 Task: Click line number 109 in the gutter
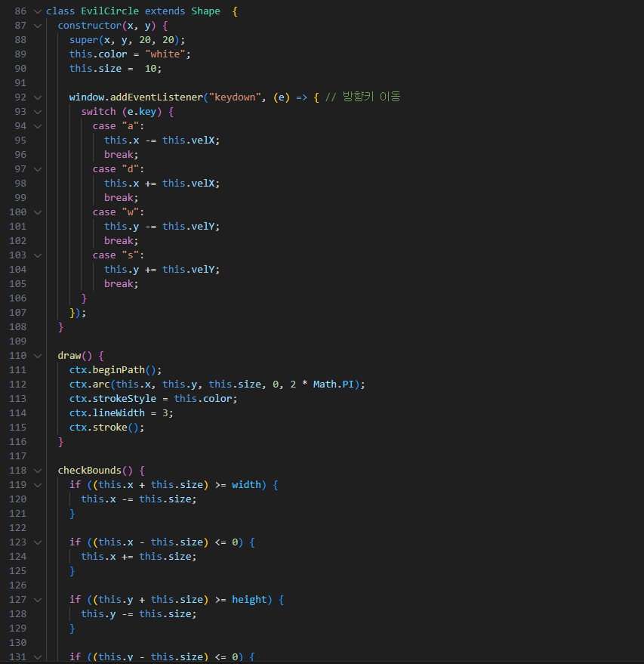coord(18,341)
